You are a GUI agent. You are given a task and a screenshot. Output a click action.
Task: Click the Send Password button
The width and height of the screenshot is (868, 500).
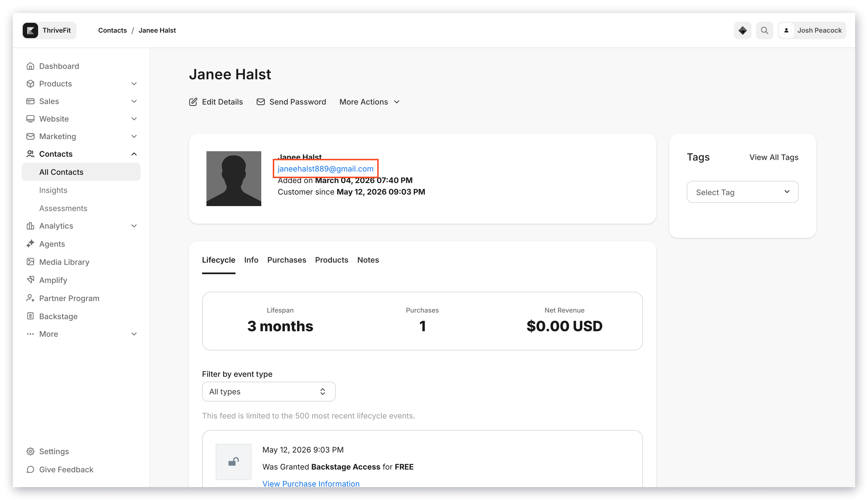[x=291, y=102]
